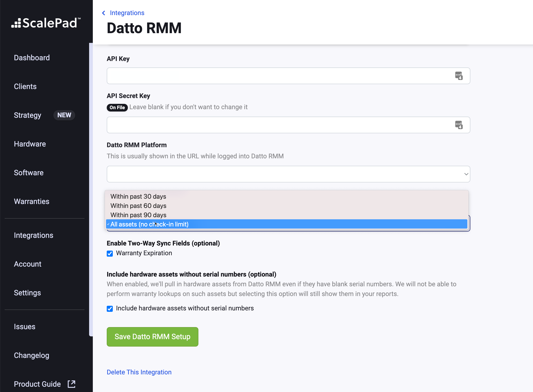Select Within past 60 days option
Image resolution: width=533 pixels, height=392 pixels.
[x=287, y=206]
